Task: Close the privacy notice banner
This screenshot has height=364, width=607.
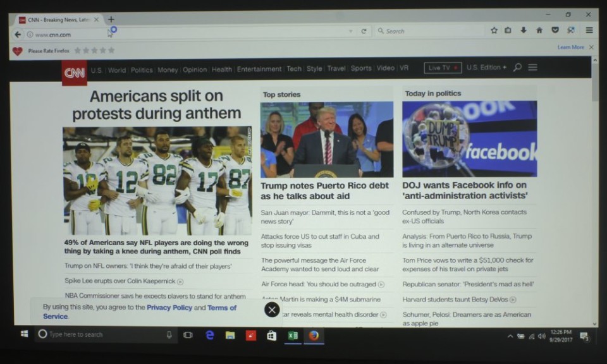Action: tap(272, 310)
